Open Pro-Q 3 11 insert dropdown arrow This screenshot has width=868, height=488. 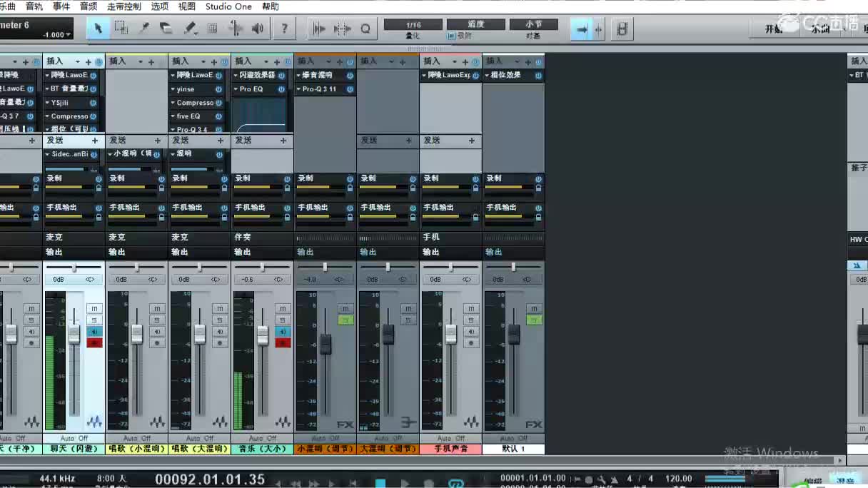(298, 89)
